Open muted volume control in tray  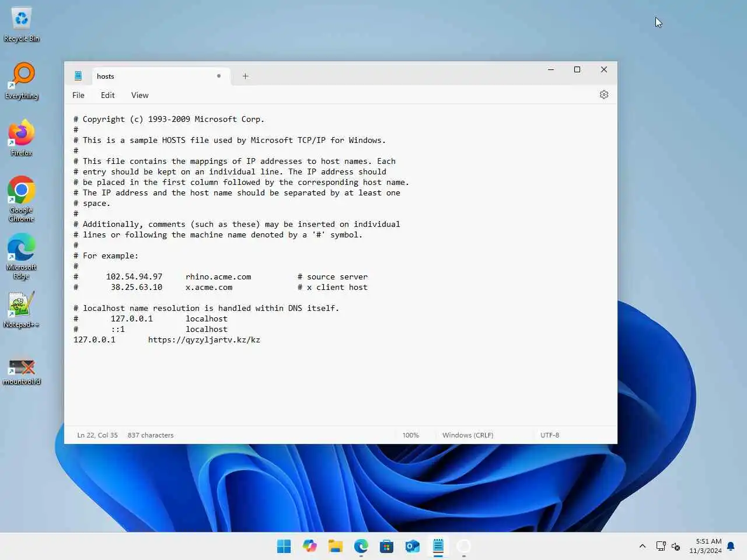point(676,546)
